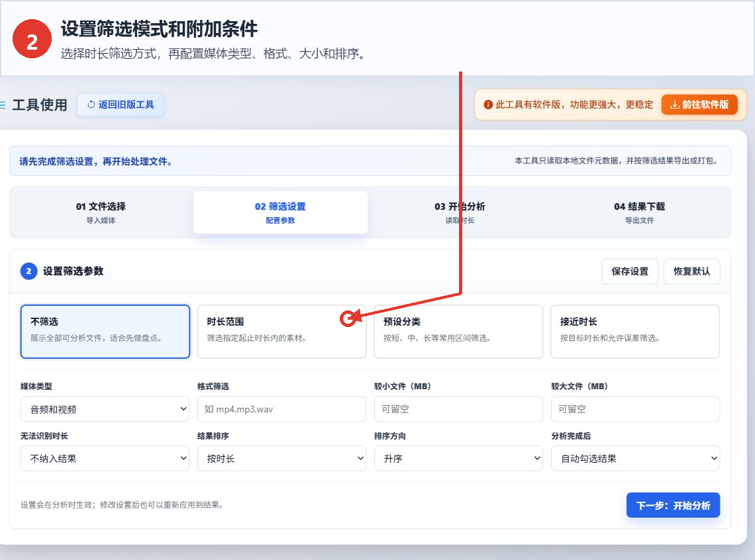This screenshot has width=755, height=560.
Task: Expand the 排序方向 dropdown showing 升序
Action: [458, 458]
